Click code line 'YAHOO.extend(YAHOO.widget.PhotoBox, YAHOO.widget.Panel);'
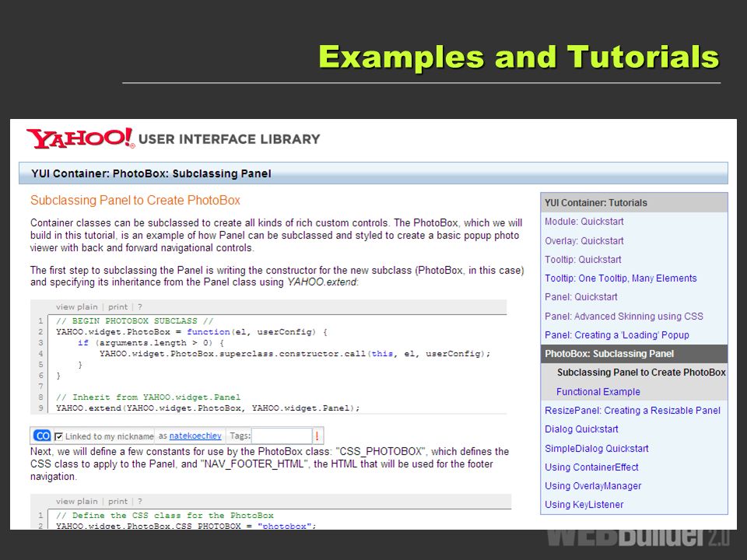Screen dimensions: 747x560 (x=208, y=408)
